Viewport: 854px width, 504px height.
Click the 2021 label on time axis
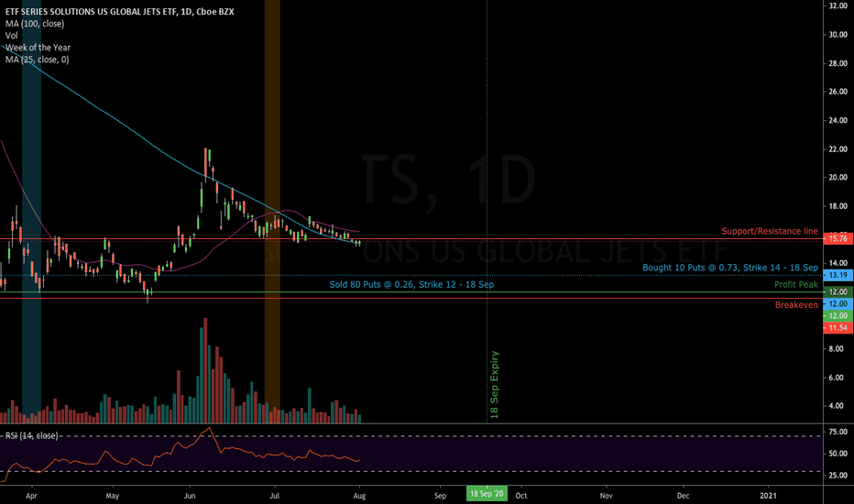(x=769, y=496)
